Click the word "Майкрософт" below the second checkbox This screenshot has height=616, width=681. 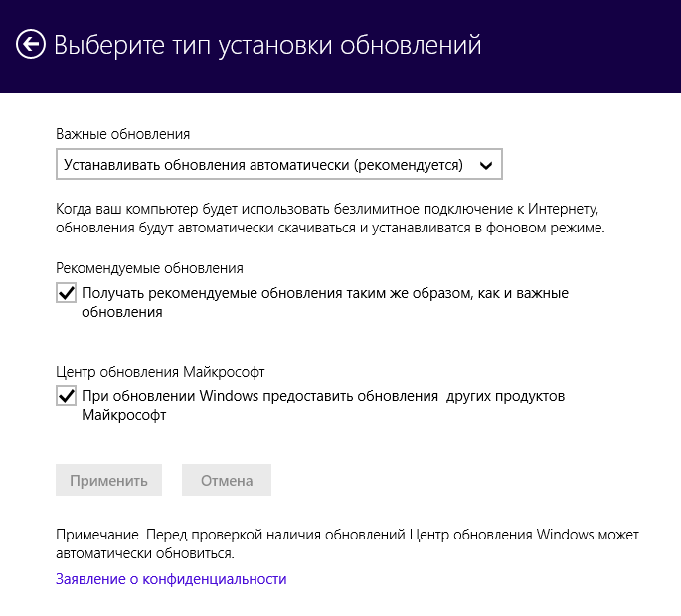point(123,416)
